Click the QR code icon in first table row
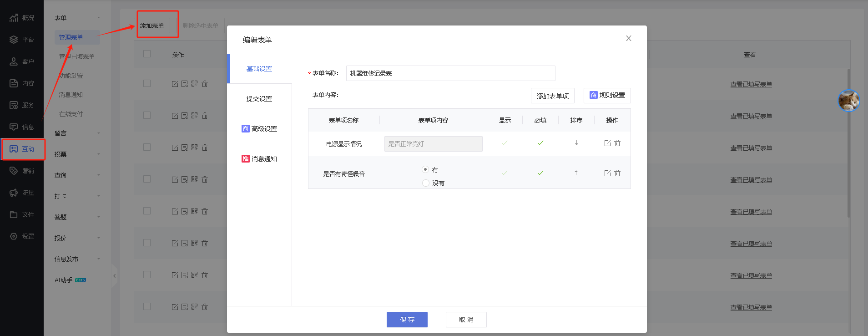This screenshot has width=868, height=336. (195, 84)
